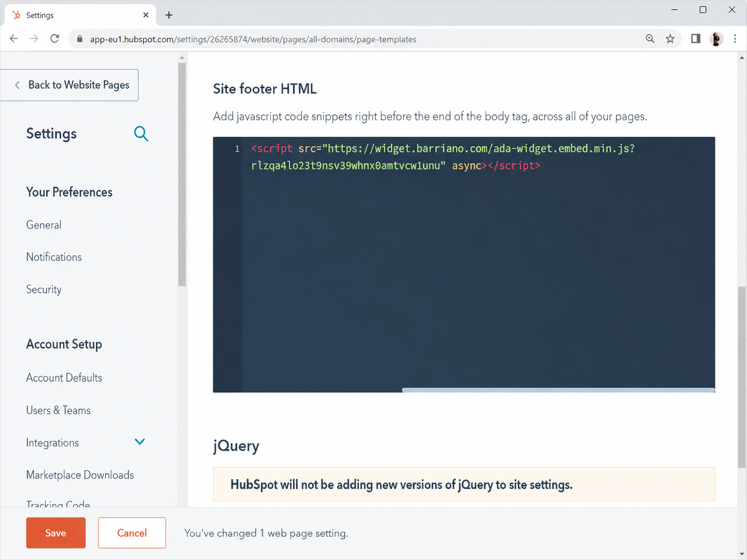Open Security preferences
Viewport: 747px width, 560px height.
[44, 289]
